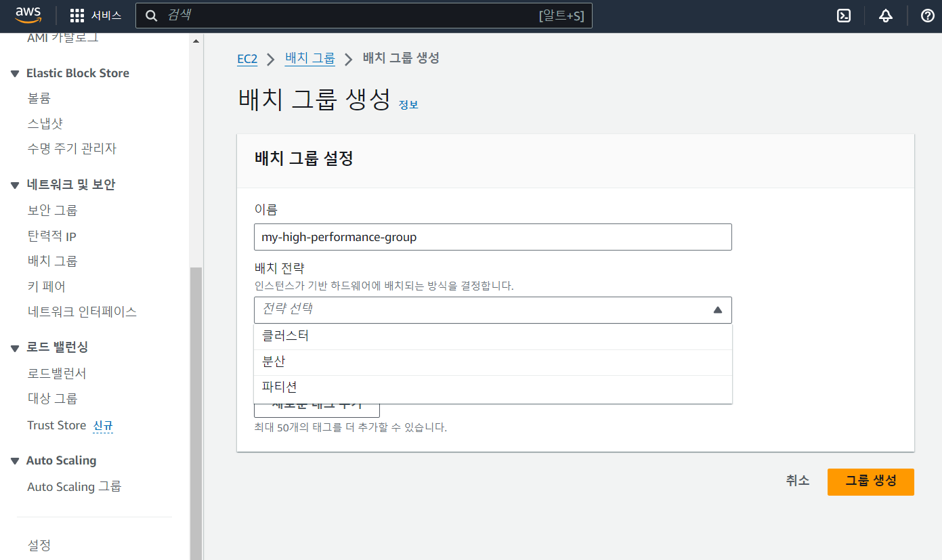The height and width of the screenshot is (560, 942).
Task: Open 로드밸런서 in the sidebar
Action: tap(57, 373)
